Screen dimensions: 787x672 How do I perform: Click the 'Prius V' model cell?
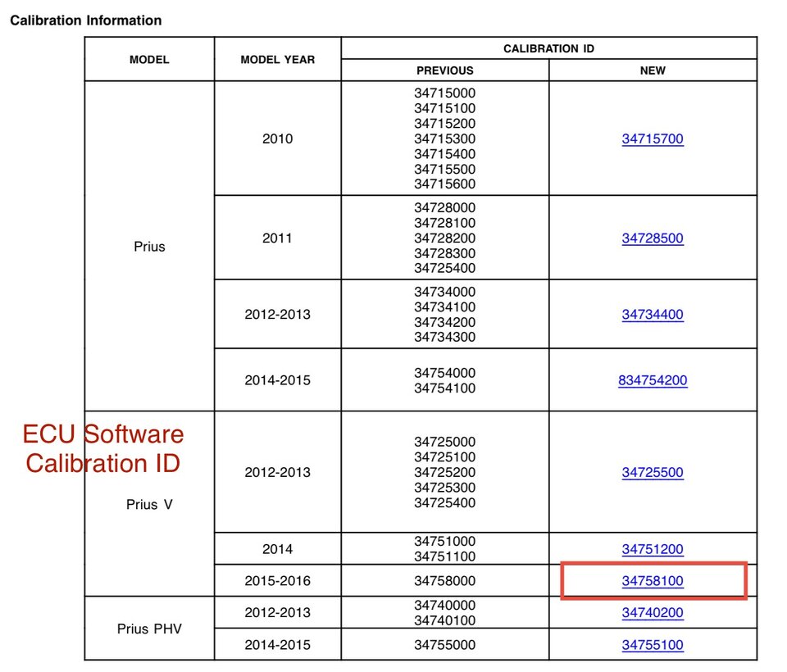tap(149, 504)
